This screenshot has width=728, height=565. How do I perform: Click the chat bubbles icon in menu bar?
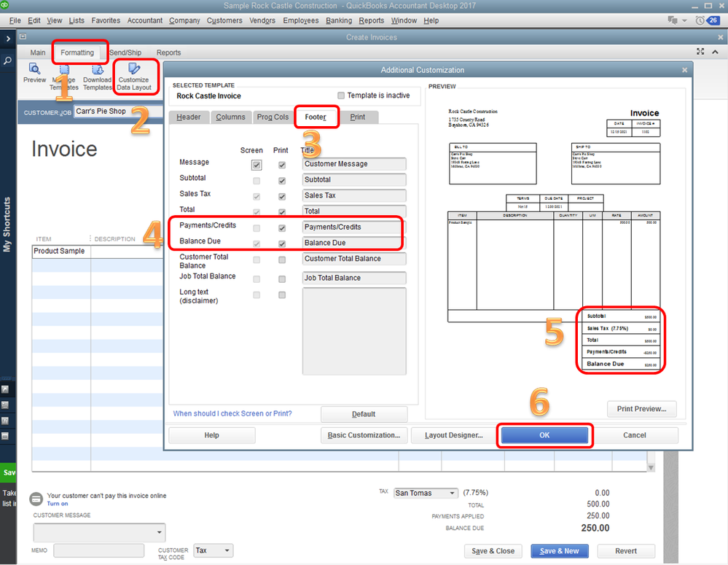[x=673, y=20]
